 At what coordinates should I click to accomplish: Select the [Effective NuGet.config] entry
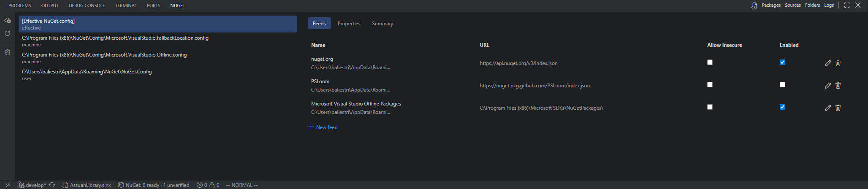[158, 24]
